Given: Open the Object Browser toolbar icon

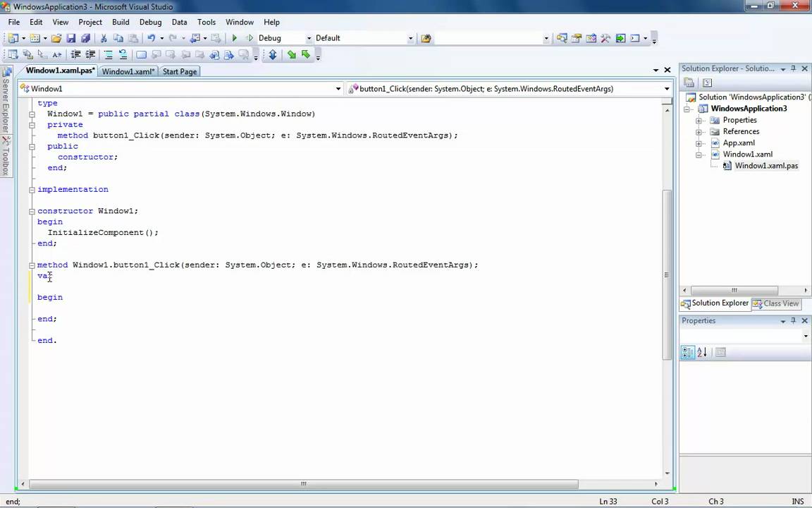Looking at the screenshot, I should point(591,38).
